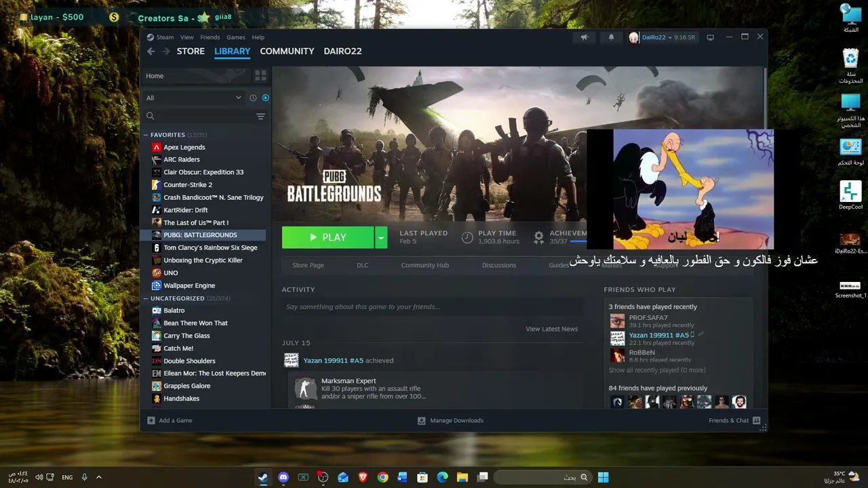Image resolution: width=868 pixels, height=488 pixels.
Task: Click the green Play button
Action: coord(328,237)
